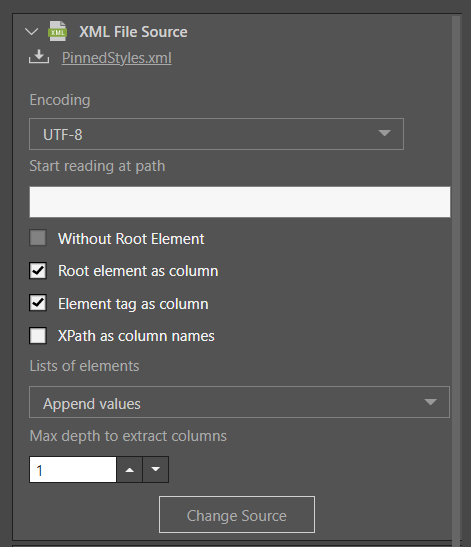Open the PinnedStyles.xml link

click(x=117, y=58)
